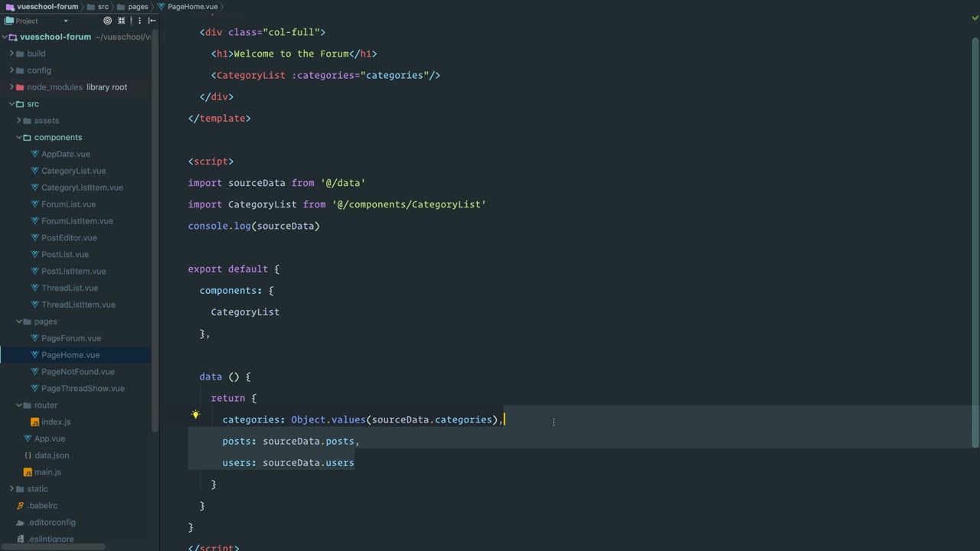Open ForumListItem.vue in the tree
This screenshot has height=551, width=980.
[x=77, y=221]
